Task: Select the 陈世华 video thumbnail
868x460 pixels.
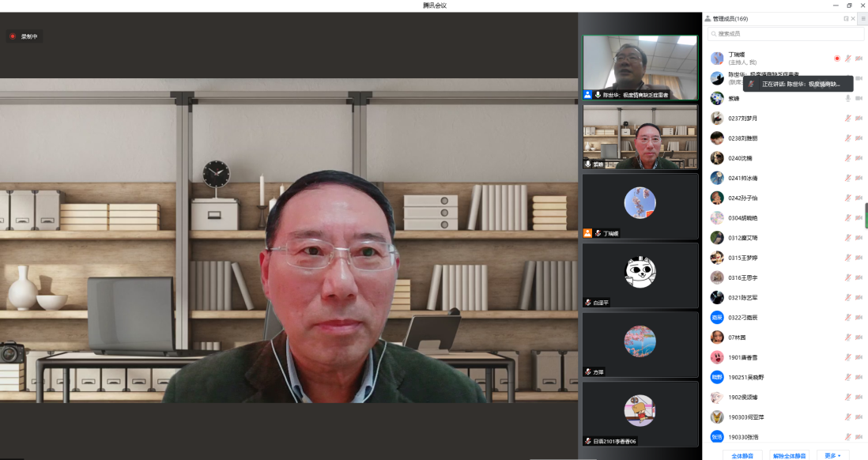Action: point(640,67)
